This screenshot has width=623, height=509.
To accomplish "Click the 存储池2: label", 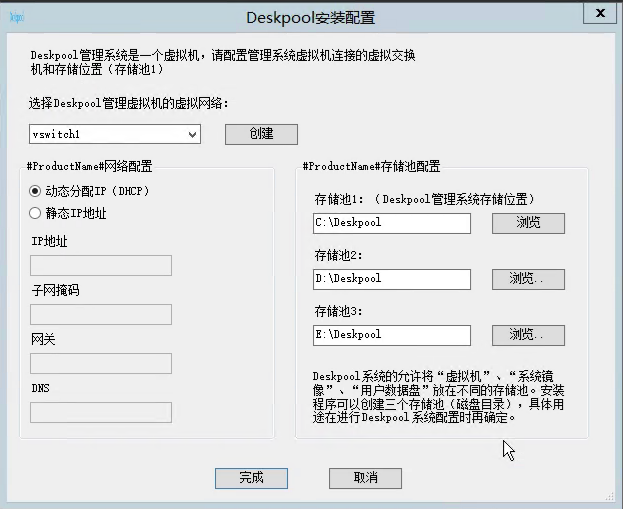I will [338, 255].
